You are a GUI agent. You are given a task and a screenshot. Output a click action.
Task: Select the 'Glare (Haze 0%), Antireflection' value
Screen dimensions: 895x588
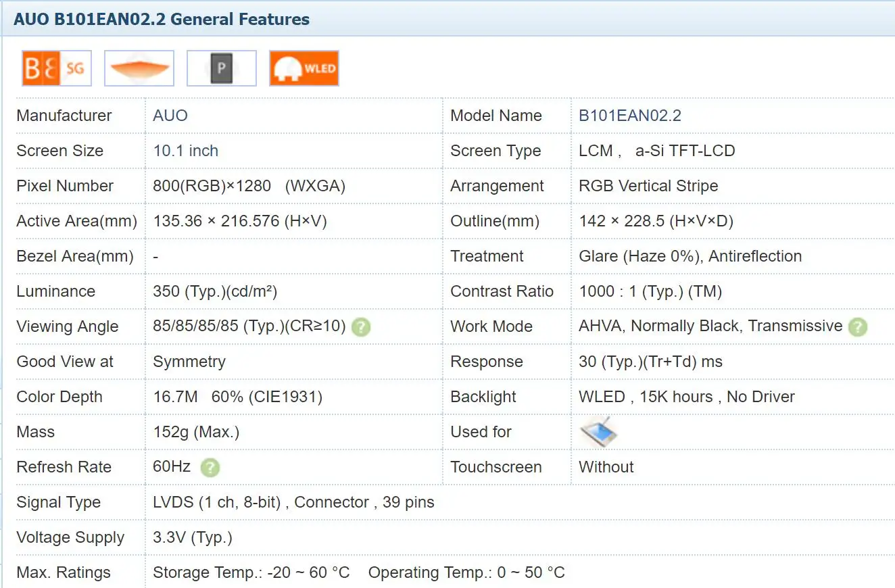691,256
